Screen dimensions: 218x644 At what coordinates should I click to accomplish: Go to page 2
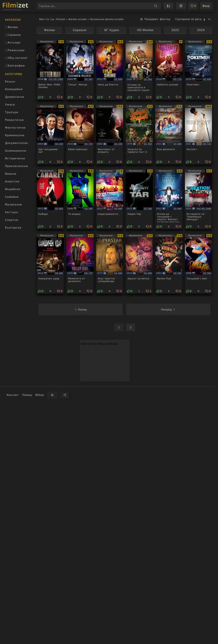130,328
